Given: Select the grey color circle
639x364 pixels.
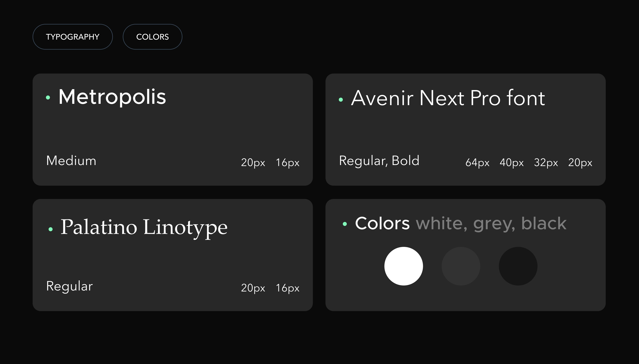Looking at the screenshot, I should (x=461, y=266).
